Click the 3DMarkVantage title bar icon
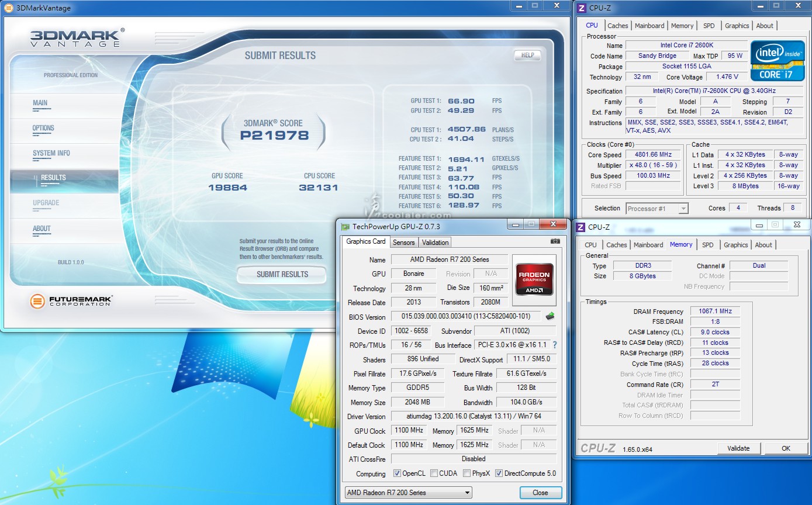Image resolution: width=812 pixels, height=505 pixels. pos(9,8)
